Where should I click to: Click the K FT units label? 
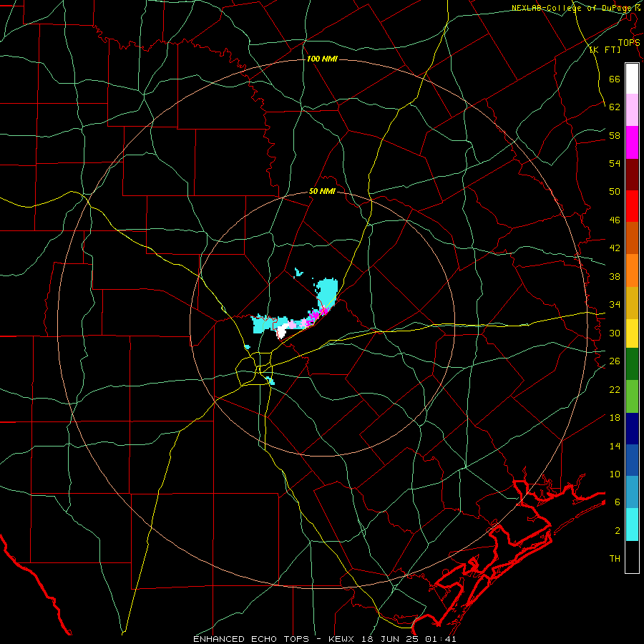click(x=605, y=49)
